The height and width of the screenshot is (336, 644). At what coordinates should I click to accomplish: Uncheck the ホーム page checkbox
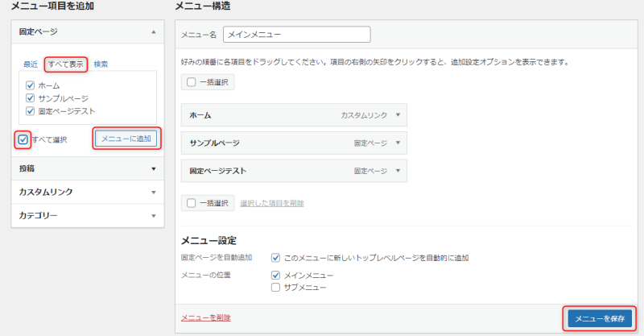31,85
